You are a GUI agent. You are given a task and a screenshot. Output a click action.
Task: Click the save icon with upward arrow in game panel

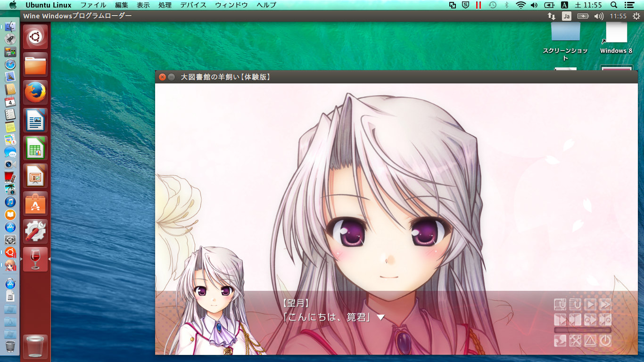tap(560, 304)
